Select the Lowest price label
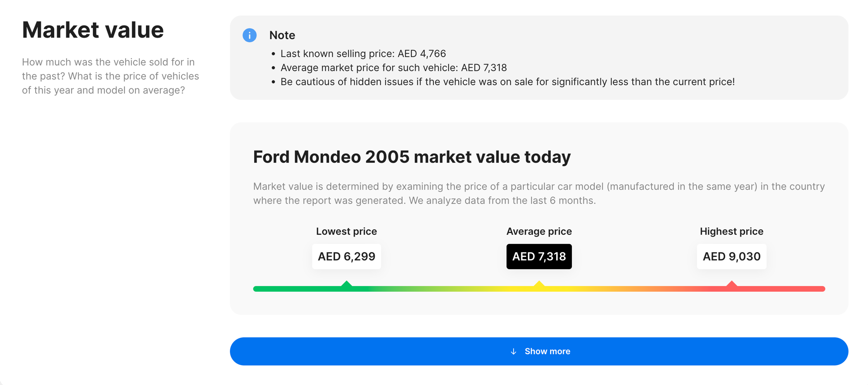 coord(346,231)
